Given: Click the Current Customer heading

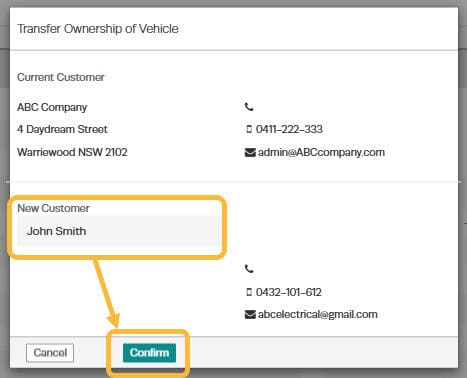Looking at the screenshot, I should click(61, 77).
